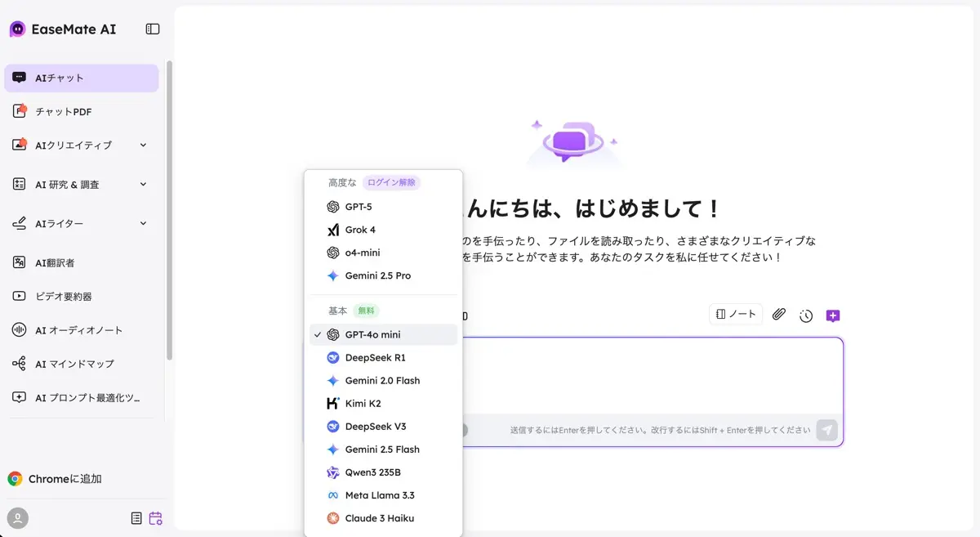980x537 pixels.
Task: Open the purple new chat icon
Action: pyautogui.click(x=833, y=315)
